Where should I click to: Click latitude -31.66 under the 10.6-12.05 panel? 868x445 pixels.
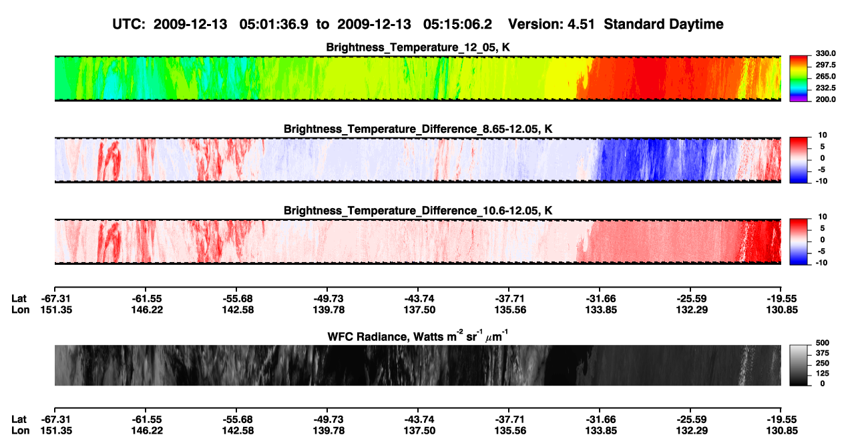[x=600, y=299]
